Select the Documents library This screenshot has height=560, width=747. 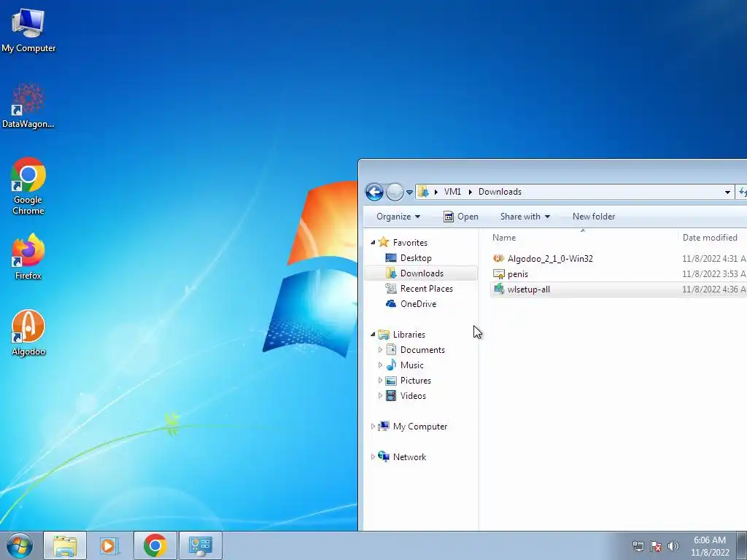422,350
